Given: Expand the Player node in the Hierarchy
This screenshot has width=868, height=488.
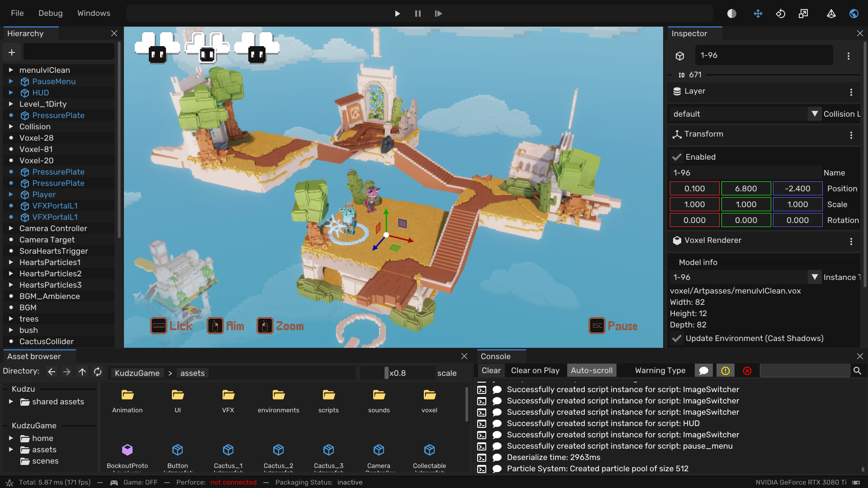Looking at the screenshot, I should coord(11,194).
